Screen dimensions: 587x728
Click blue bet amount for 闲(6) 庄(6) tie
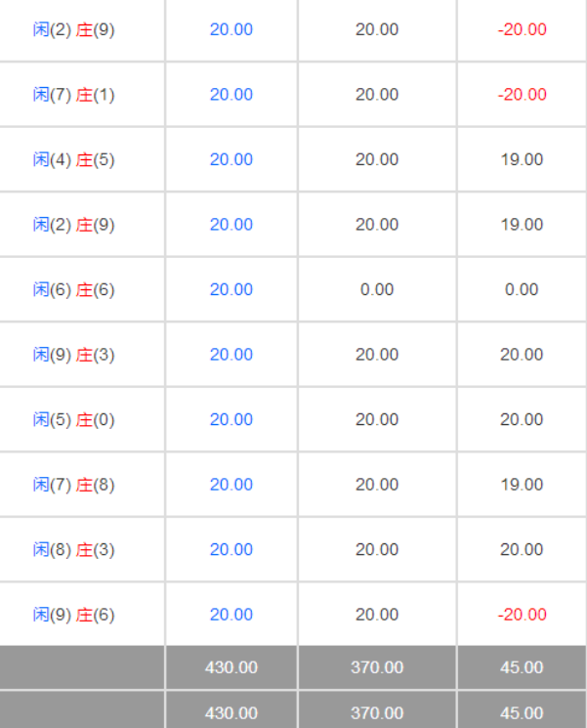click(231, 289)
